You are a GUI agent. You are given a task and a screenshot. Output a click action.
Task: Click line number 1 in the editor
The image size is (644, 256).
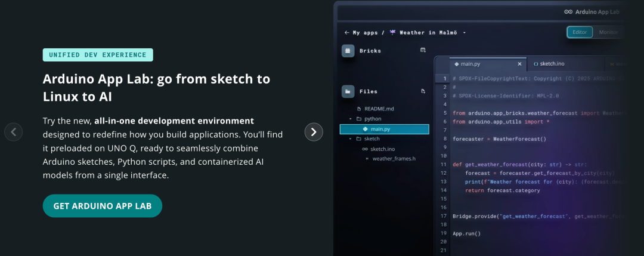[444, 79]
